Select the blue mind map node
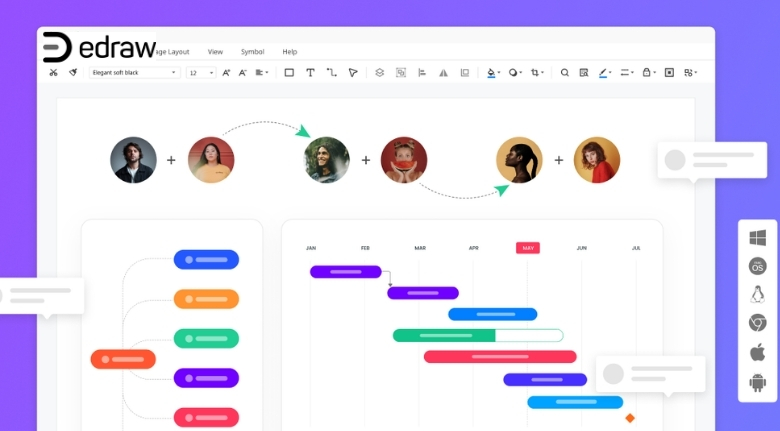The width and height of the screenshot is (780, 431). [206, 260]
